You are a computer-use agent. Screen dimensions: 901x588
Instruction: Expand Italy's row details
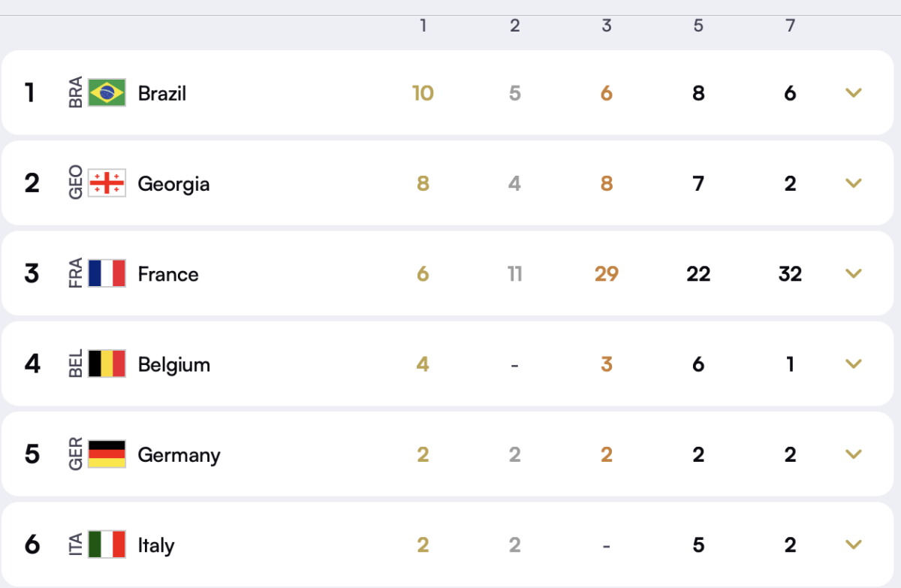pyautogui.click(x=853, y=544)
